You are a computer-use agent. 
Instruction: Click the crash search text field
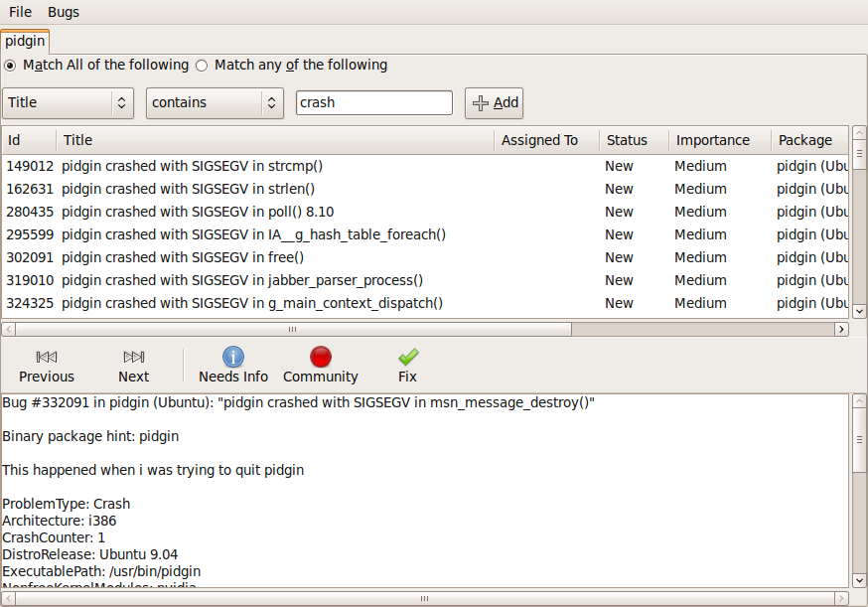373,102
